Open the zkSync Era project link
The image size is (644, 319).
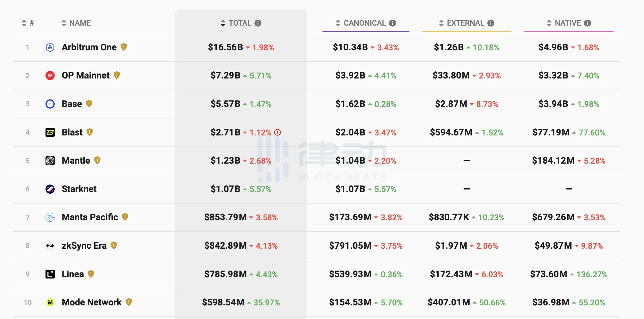point(84,246)
